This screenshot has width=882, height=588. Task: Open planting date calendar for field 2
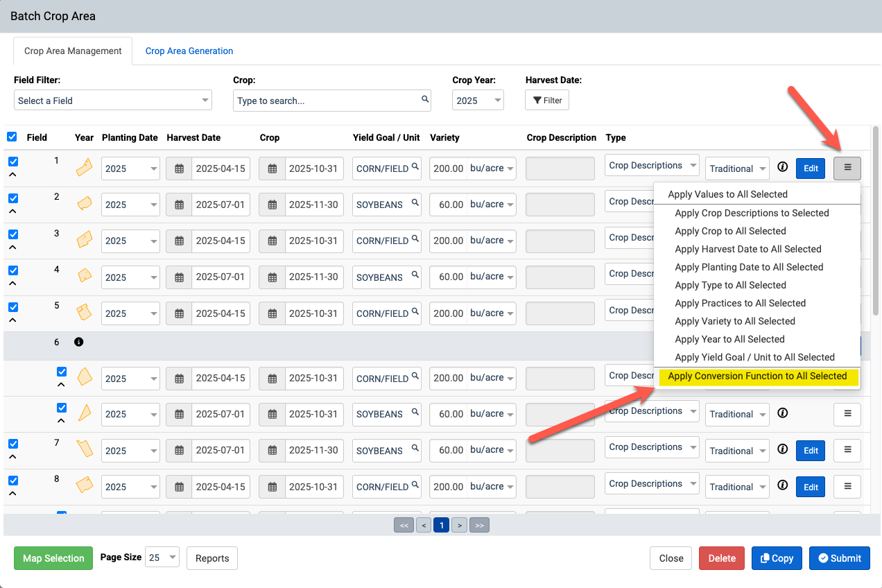[x=180, y=205]
